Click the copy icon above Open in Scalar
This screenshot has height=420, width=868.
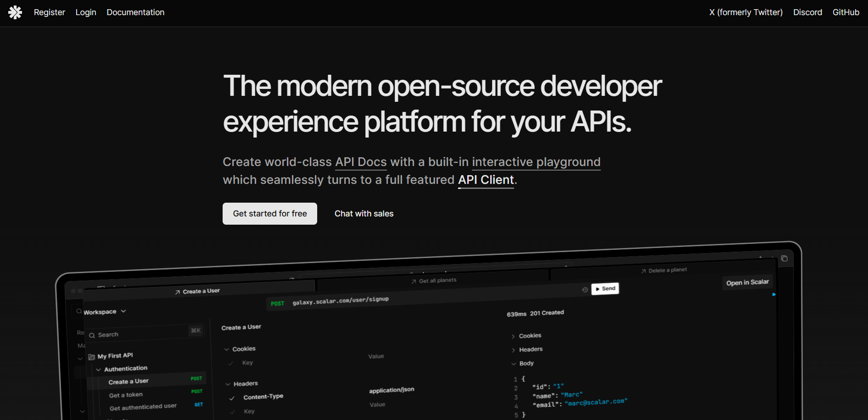coord(784,259)
